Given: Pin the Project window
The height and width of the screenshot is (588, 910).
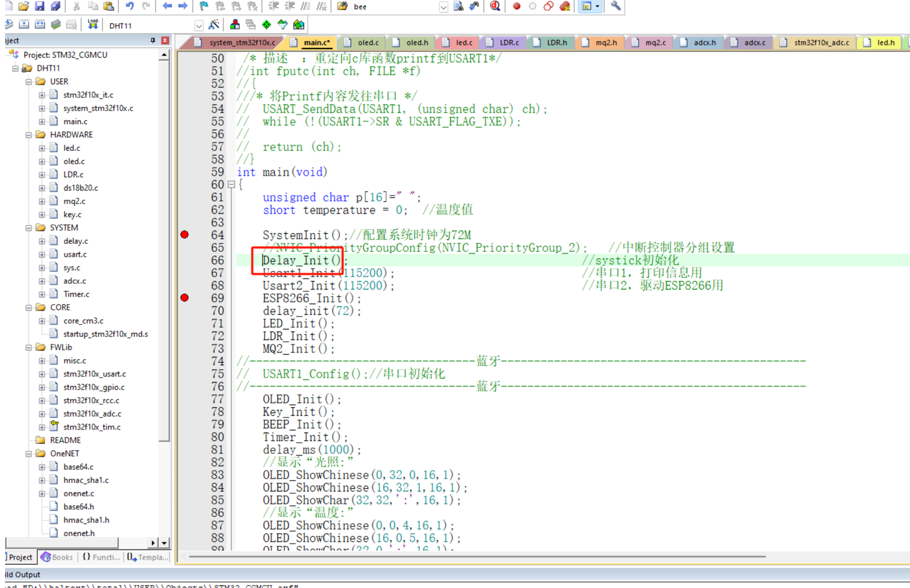Looking at the screenshot, I should coord(152,40).
